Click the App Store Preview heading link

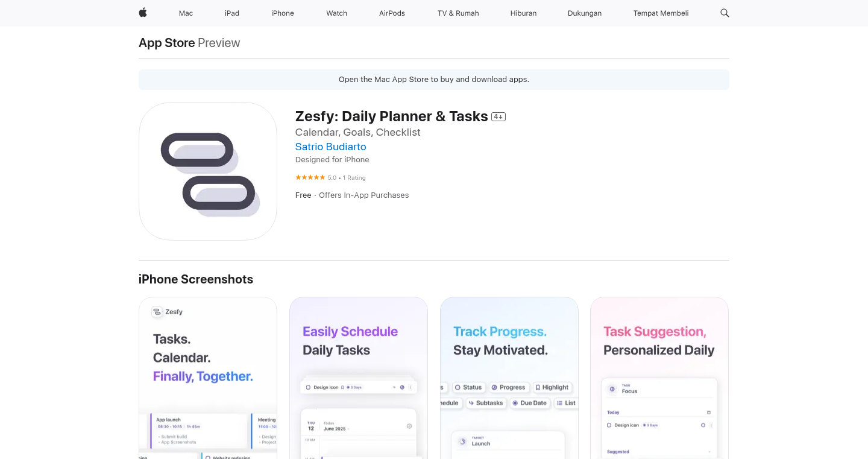(x=189, y=43)
